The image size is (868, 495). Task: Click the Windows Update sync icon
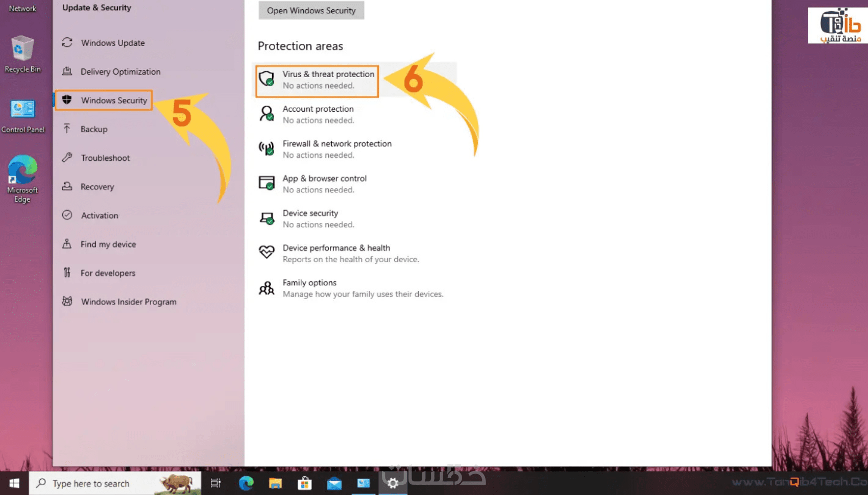click(67, 42)
